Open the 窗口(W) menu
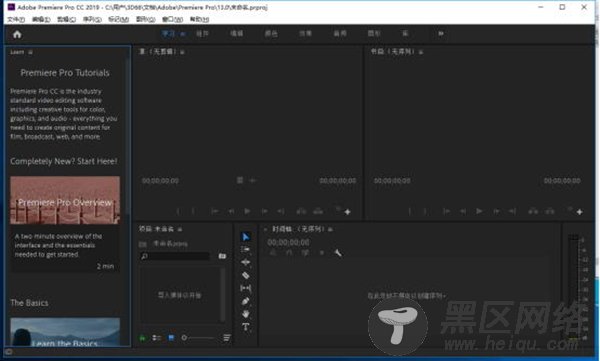Viewport: 600px width, 361px height. [x=173, y=19]
